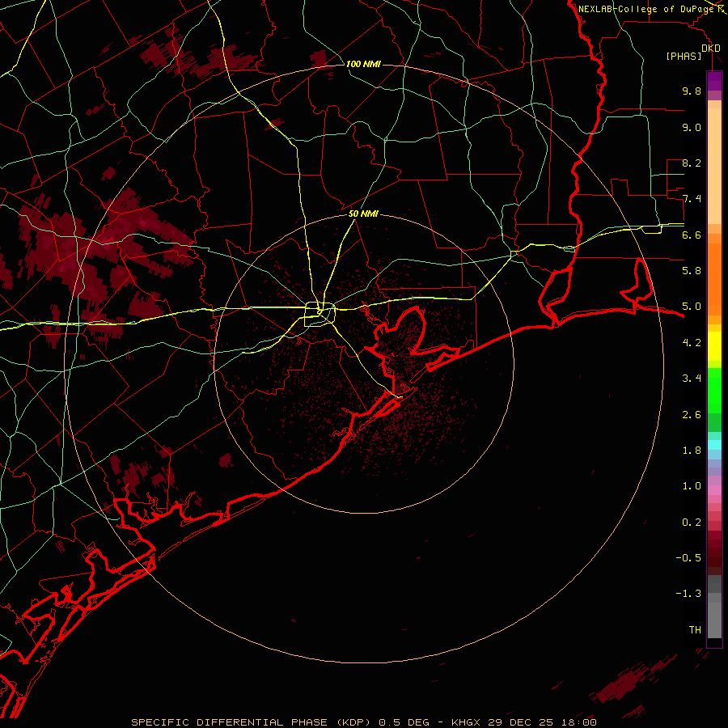Click the bright green segment of the color bar

pyautogui.click(x=714, y=390)
